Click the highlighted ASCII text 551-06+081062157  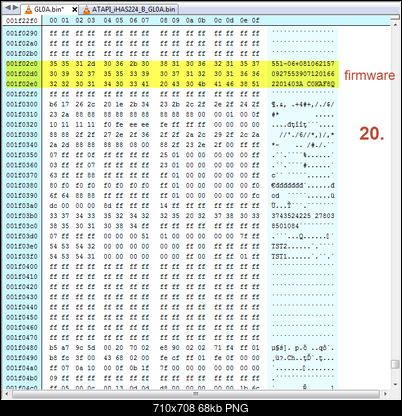click(303, 64)
